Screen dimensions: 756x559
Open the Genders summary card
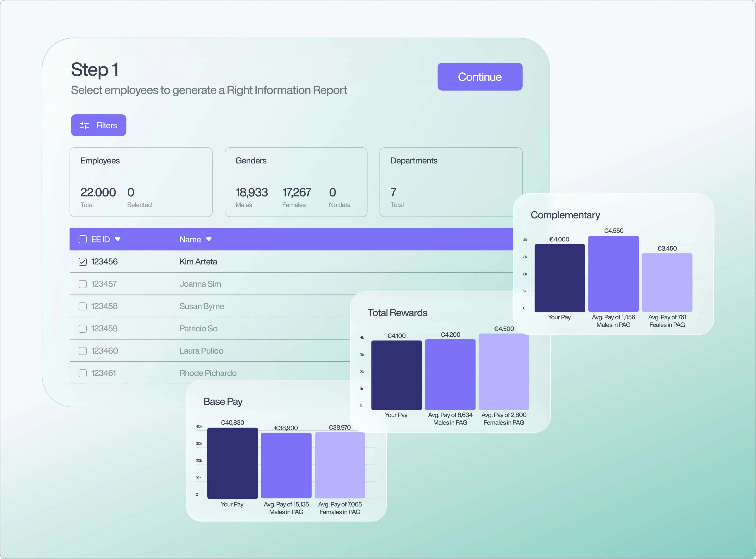[x=296, y=182]
